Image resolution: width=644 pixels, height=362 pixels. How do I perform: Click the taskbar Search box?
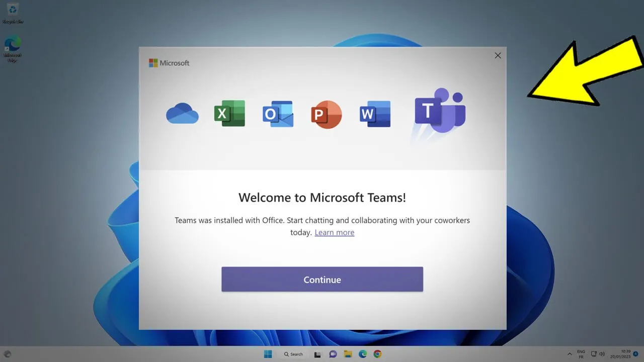coord(293,354)
